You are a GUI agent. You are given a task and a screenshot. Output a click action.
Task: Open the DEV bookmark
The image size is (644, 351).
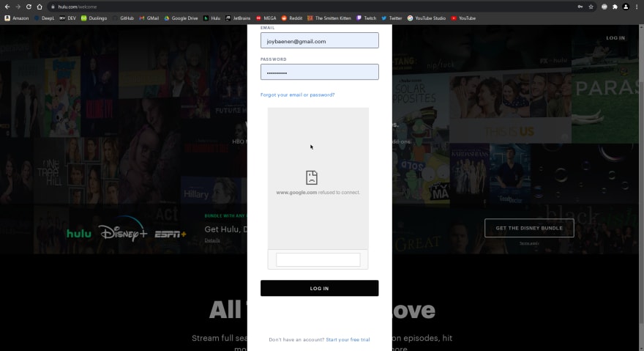click(x=68, y=18)
